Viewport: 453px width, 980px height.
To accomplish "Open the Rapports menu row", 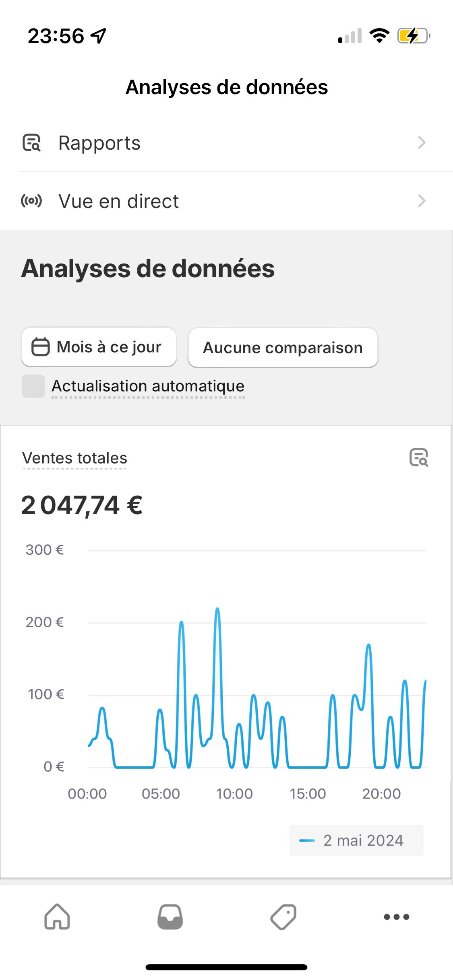I will (225, 142).
